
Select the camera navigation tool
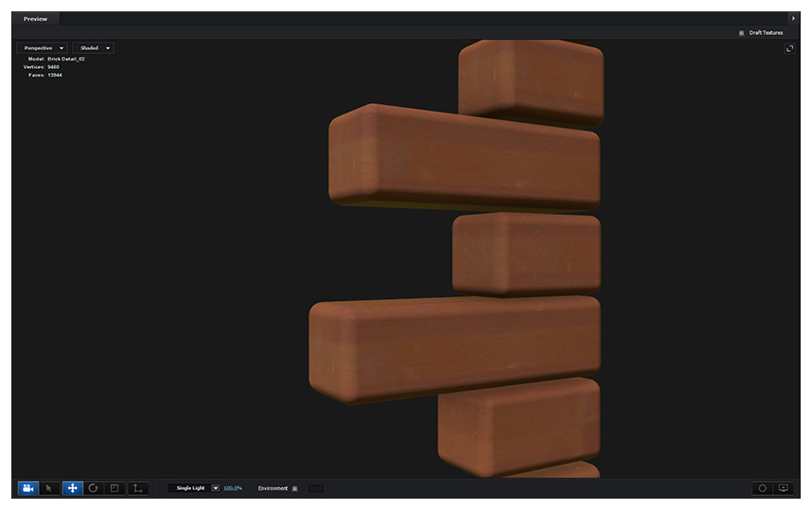point(28,488)
